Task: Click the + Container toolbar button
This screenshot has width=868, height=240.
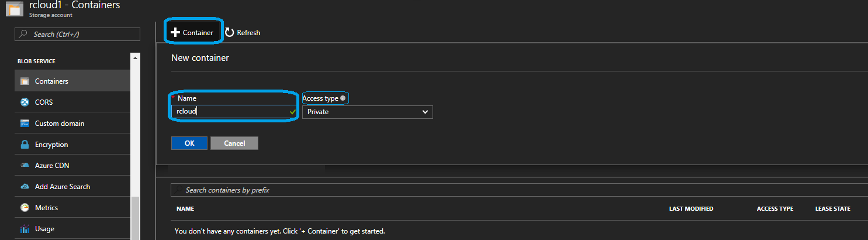Action: tap(193, 33)
